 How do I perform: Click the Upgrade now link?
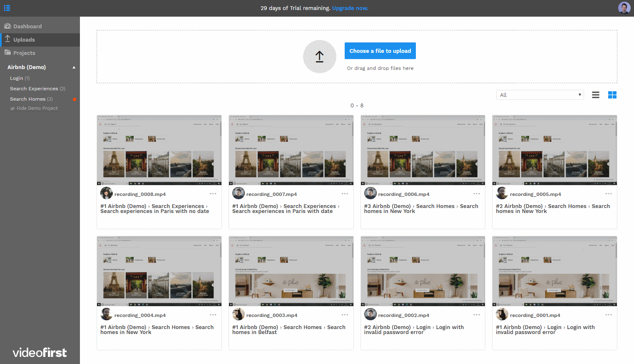[x=350, y=8]
